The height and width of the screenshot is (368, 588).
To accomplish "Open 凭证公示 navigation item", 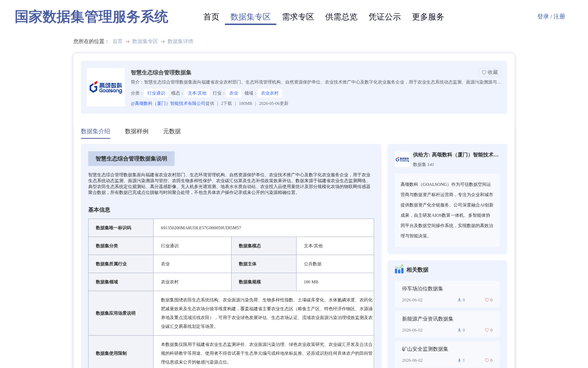I will click(385, 17).
